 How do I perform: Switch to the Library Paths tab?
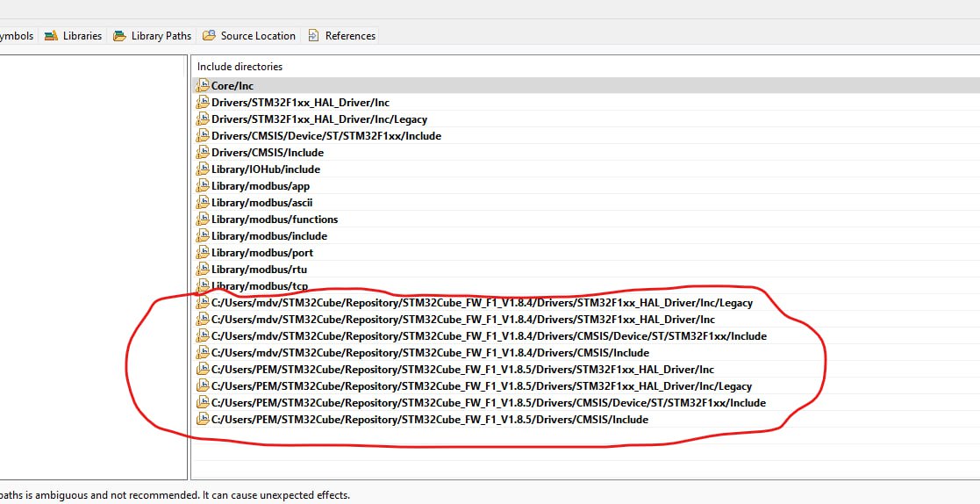coord(152,36)
